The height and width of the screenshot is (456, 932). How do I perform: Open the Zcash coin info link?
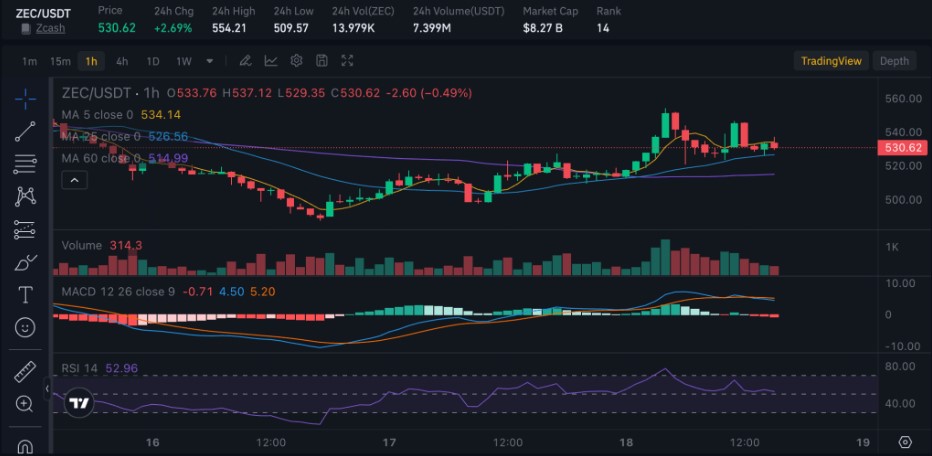[51, 28]
